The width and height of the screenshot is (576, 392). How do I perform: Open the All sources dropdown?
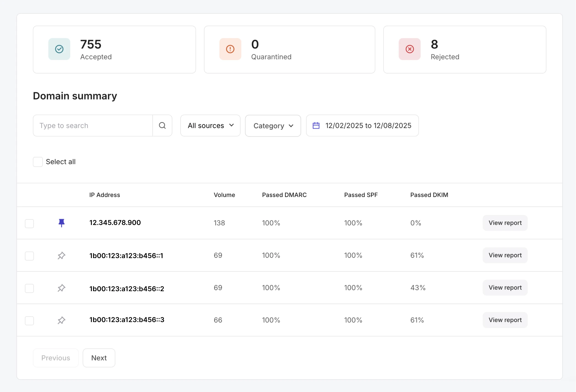click(210, 125)
